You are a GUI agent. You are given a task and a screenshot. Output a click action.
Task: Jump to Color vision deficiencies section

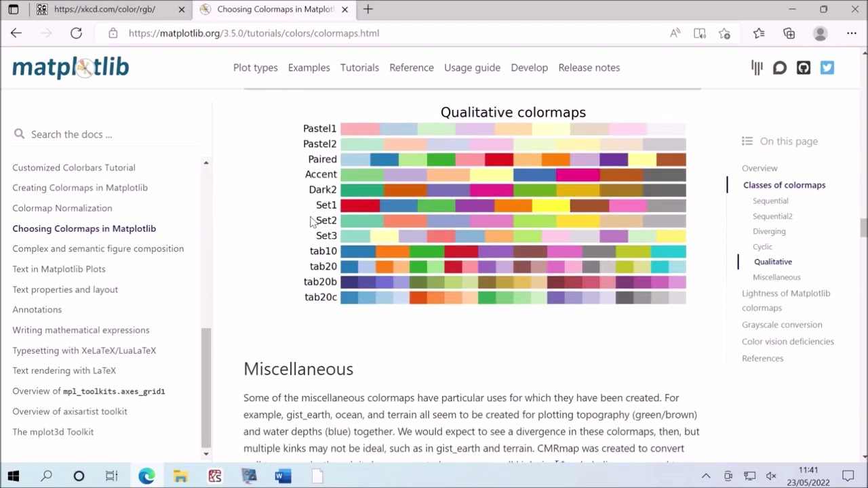(x=788, y=342)
